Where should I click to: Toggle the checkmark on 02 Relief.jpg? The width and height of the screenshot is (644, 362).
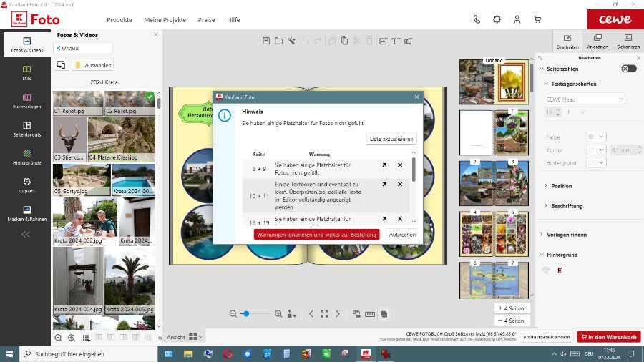click(x=150, y=96)
